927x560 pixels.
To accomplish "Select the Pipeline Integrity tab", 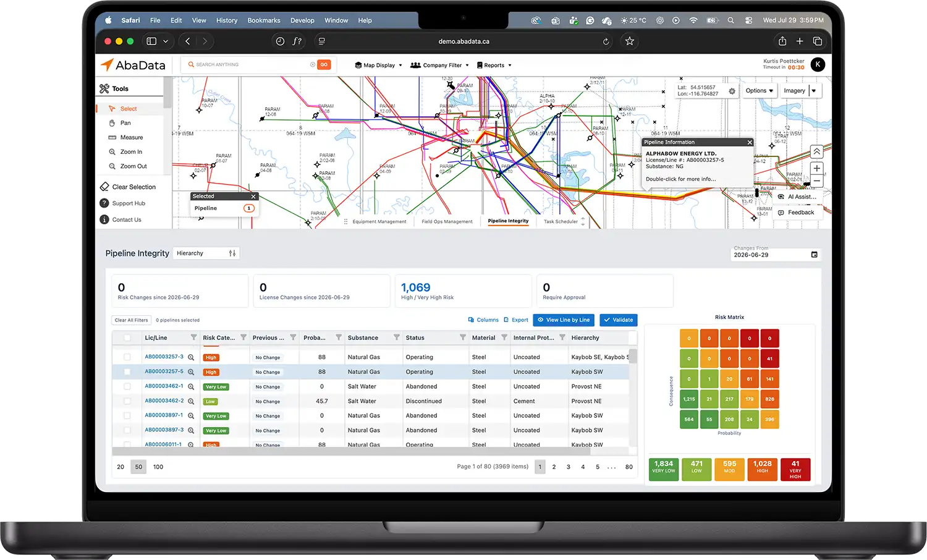I will click(508, 221).
